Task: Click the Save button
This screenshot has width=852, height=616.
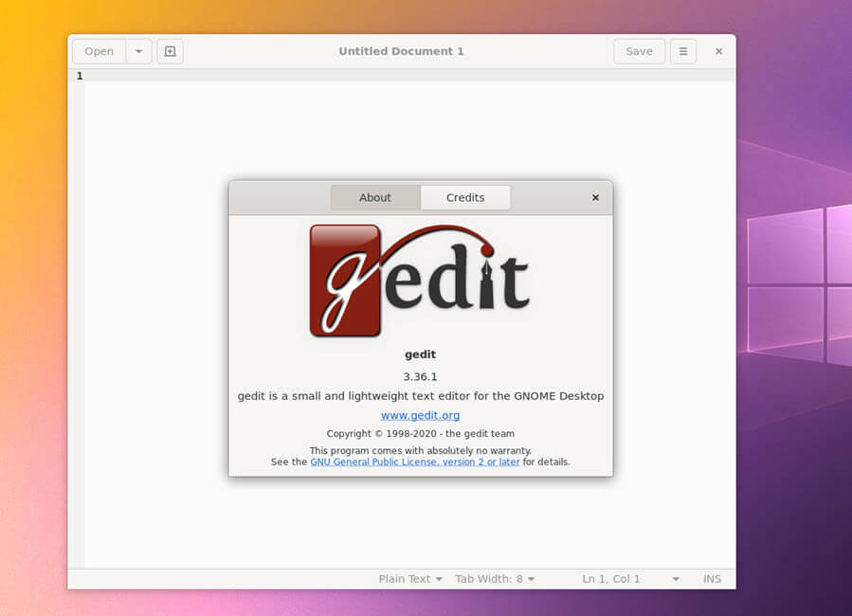Action: 639,51
